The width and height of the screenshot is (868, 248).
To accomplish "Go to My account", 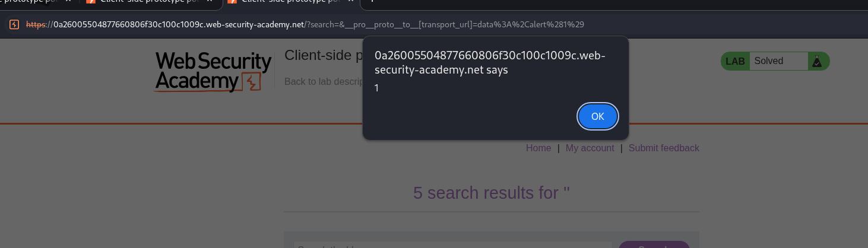I will click(x=590, y=148).
